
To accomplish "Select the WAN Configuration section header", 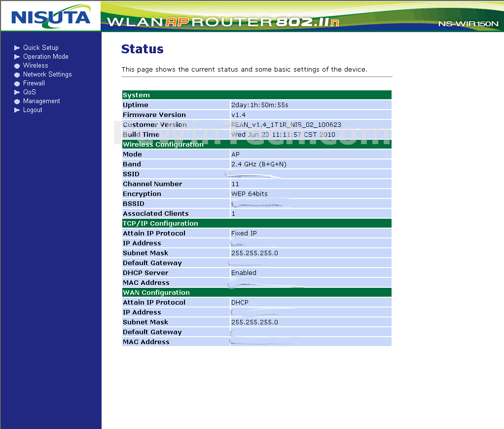I will coord(257,293).
